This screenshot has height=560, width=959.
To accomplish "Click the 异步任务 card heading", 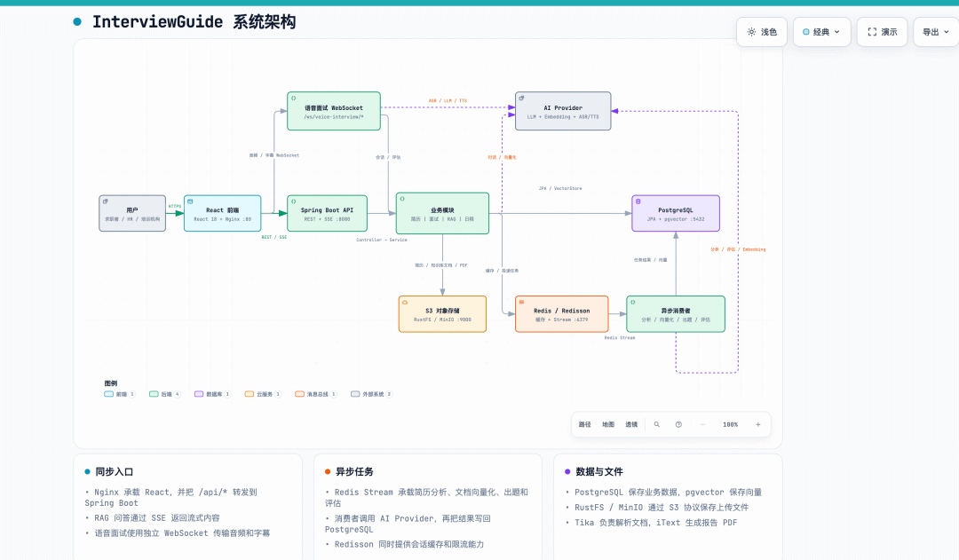I will point(354,472).
